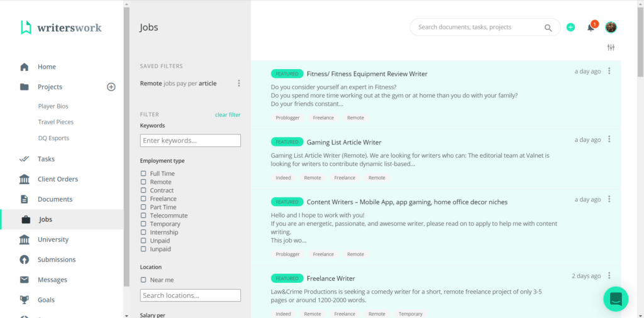Open the DQ Esports project
The width and height of the screenshot is (644, 318).
point(54,138)
